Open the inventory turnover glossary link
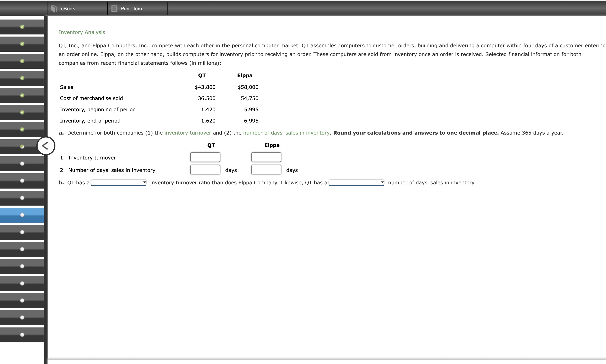Image resolution: width=606 pixels, height=364 pixels. click(188, 133)
